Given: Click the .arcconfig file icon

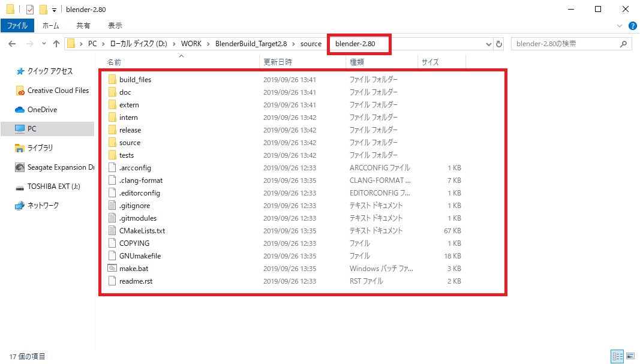Looking at the screenshot, I should [112, 168].
